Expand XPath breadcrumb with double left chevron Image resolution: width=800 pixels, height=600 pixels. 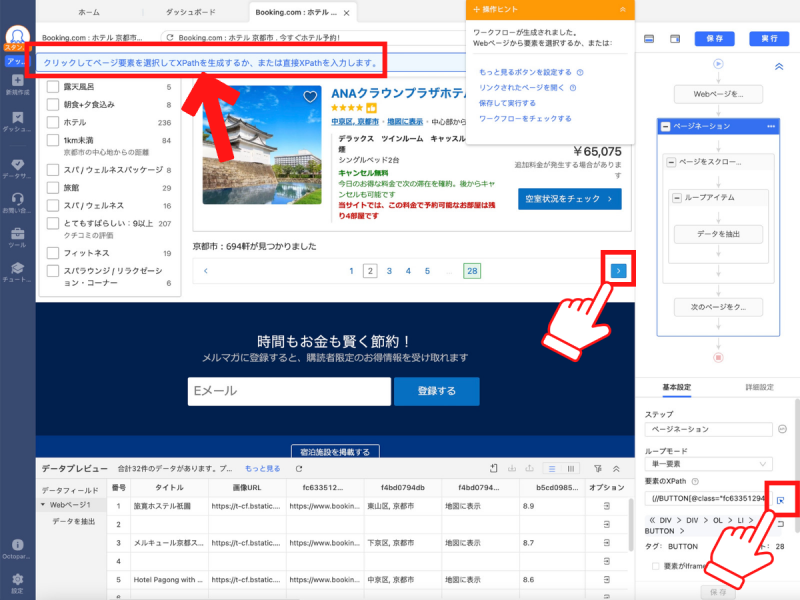pos(652,520)
